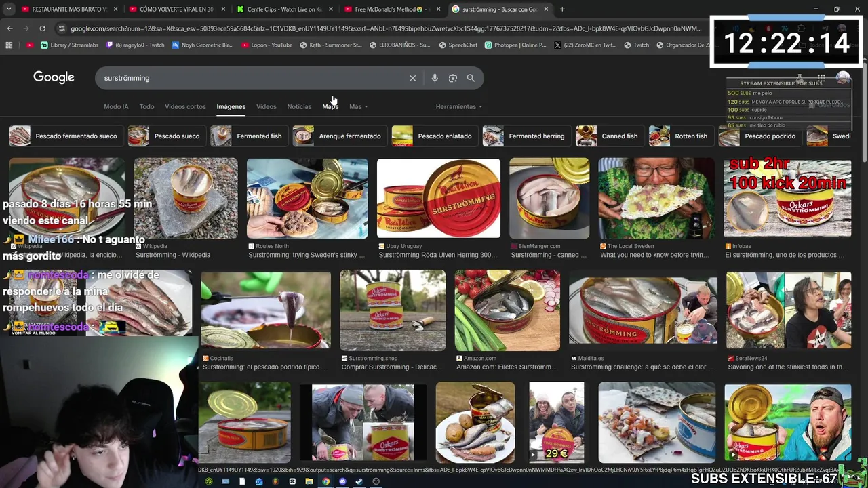Open SoraNews24 stinkiest foods thumbnail
Viewport: 868px width, 488px height.
point(789,310)
